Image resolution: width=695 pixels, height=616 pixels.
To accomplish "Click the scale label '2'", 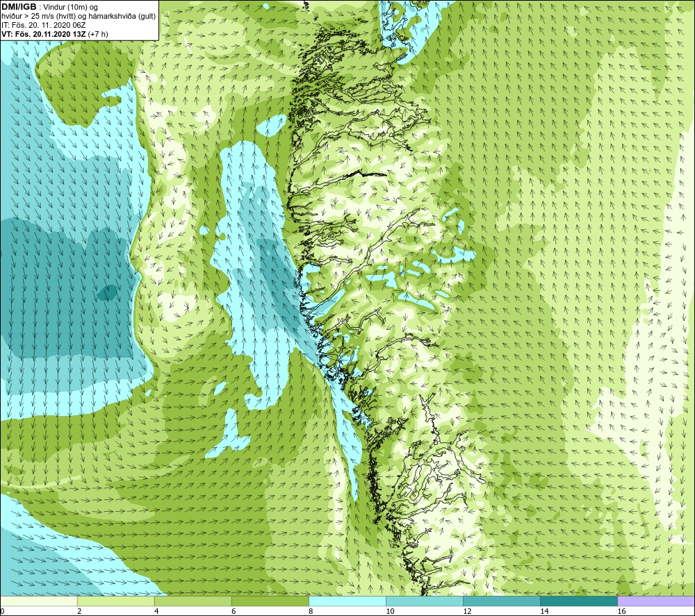I will click(79, 611).
